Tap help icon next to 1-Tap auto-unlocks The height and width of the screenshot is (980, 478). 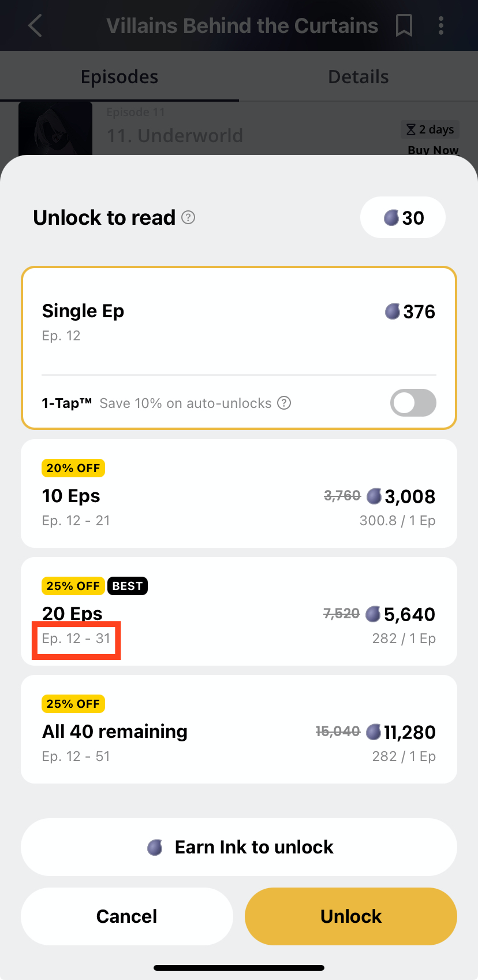[284, 403]
